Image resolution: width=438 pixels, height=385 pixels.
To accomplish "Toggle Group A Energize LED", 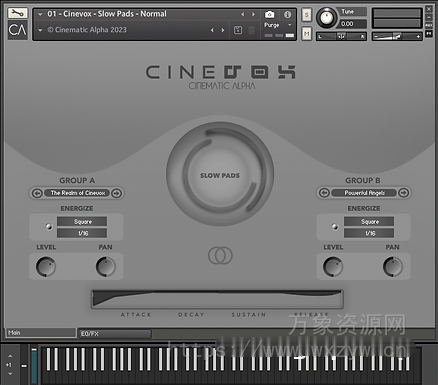I will pyautogui.click(x=49, y=227).
